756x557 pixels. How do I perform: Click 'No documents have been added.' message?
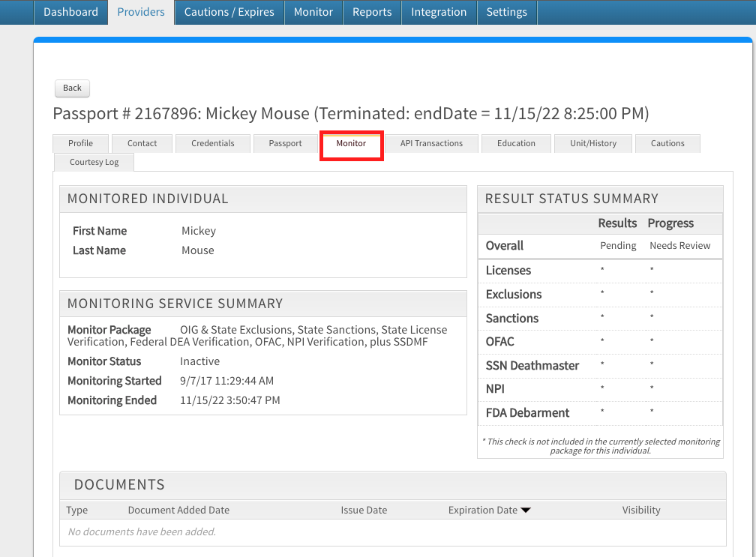(x=142, y=532)
